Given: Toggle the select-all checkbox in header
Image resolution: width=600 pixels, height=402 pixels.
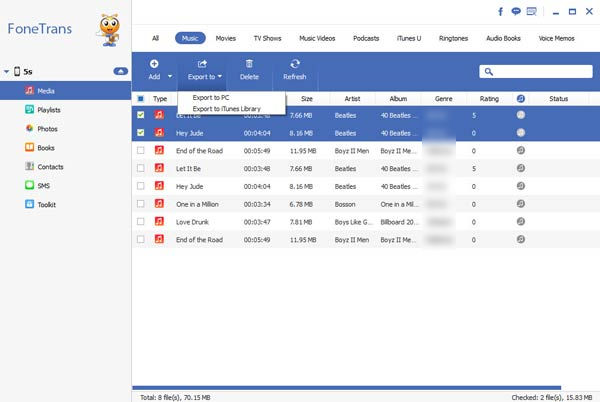Looking at the screenshot, I should [x=140, y=99].
